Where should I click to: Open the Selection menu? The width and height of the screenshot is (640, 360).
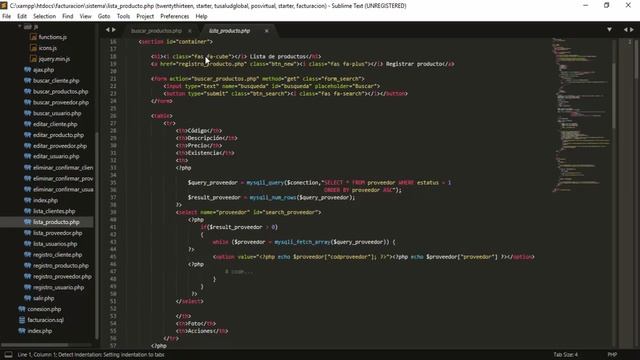click(x=44, y=16)
